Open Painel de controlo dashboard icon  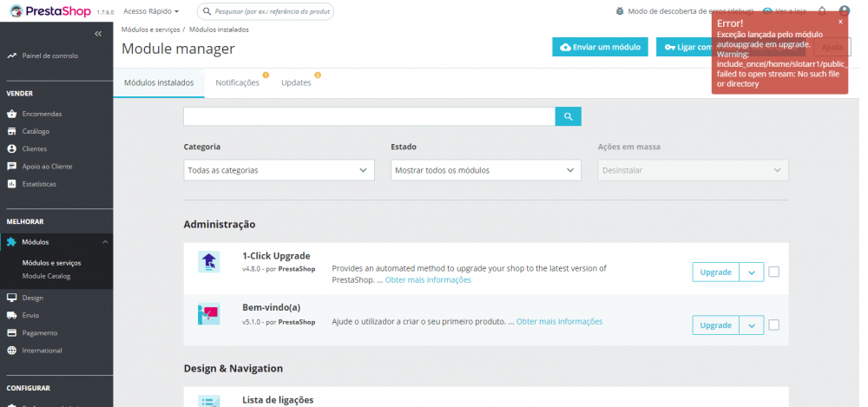[x=11, y=56]
